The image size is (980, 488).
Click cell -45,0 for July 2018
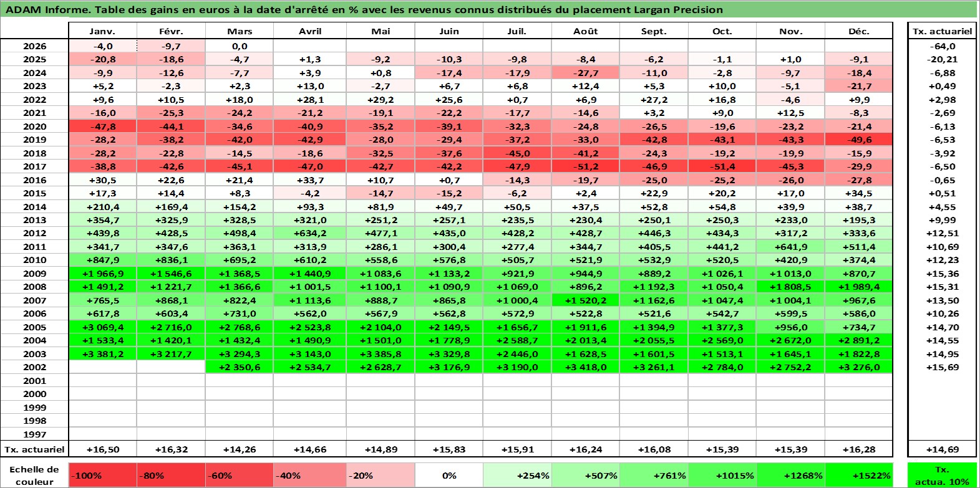click(517, 153)
